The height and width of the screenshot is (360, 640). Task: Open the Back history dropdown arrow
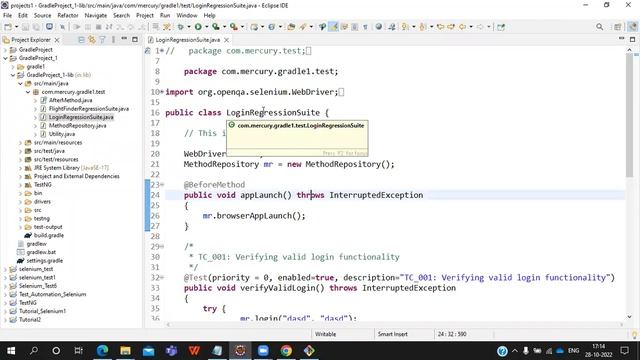471,27
